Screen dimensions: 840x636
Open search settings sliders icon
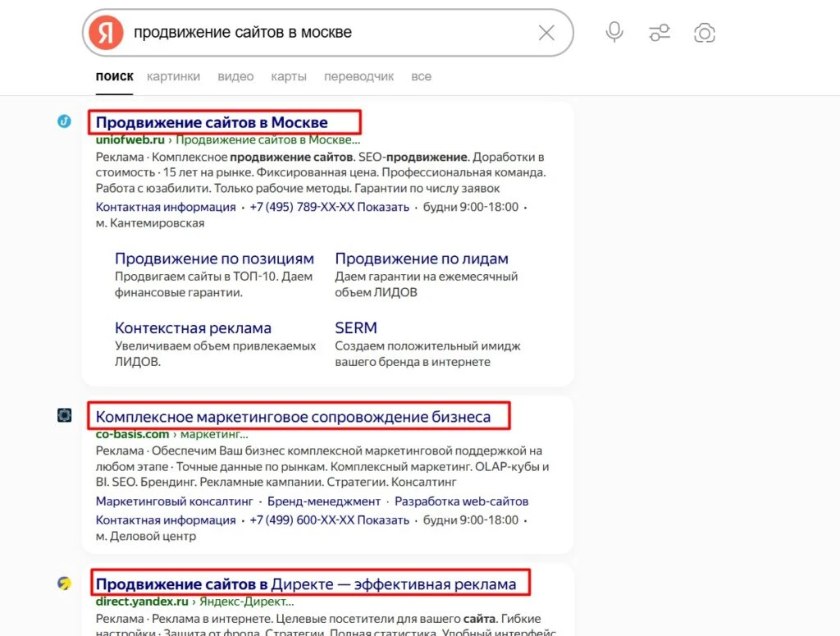[x=660, y=33]
